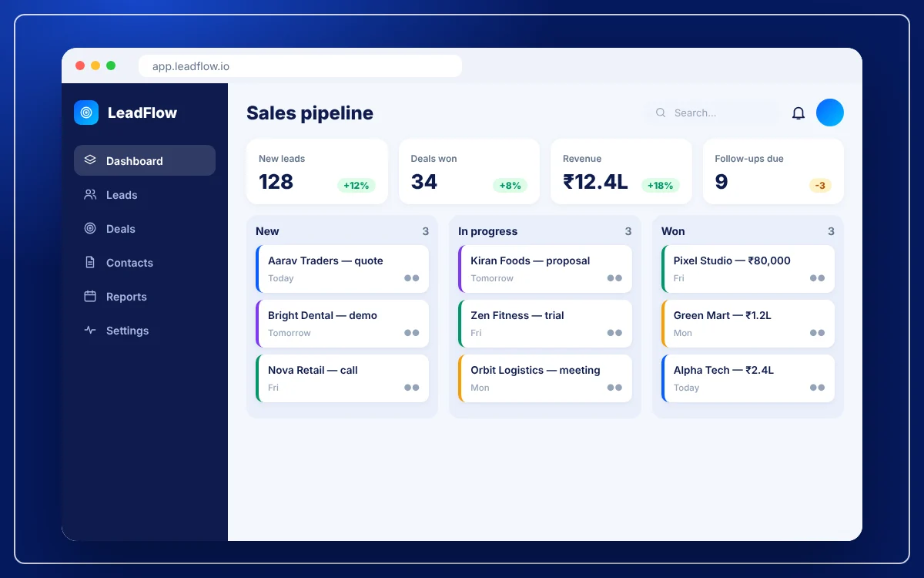
Task: Click the red close window button
Action: coord(80,66)
